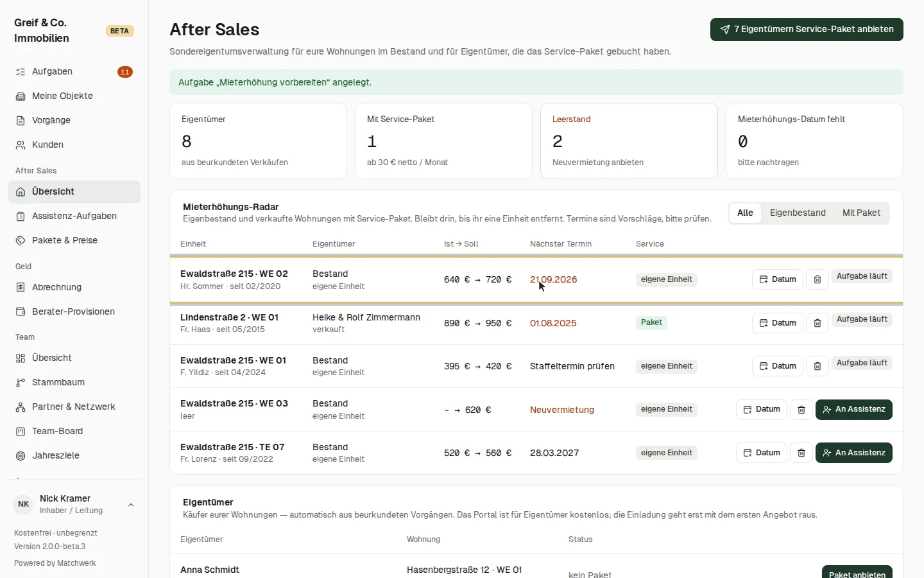The width and height of the screenshot is (924, 578).
Task: Click trash icon for Lindenstraße 2 · WE 01
Action: pos(817,323)
